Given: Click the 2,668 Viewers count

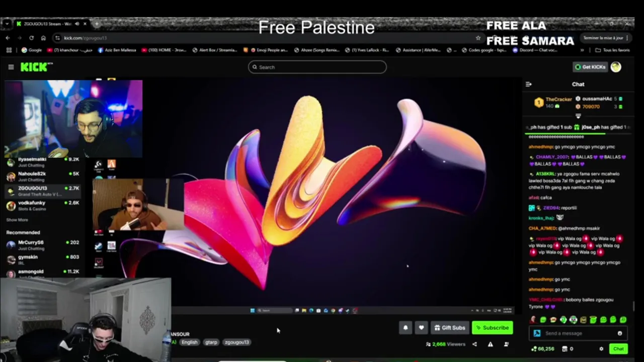Looking at the screenshot, I should point(445,344).
